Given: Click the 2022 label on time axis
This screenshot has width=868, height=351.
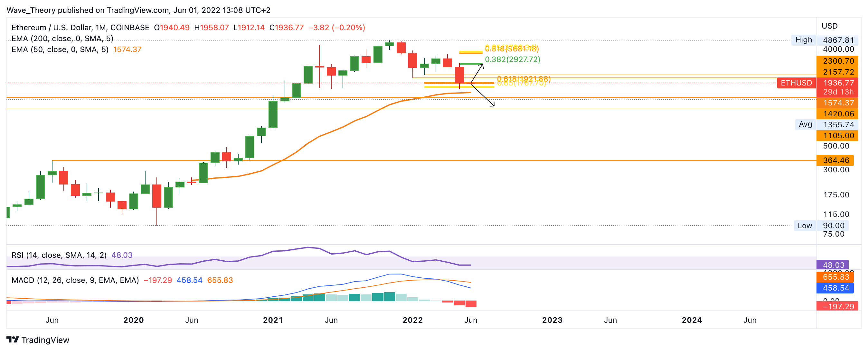Looking at the screenshot, I should pos(412,320).
